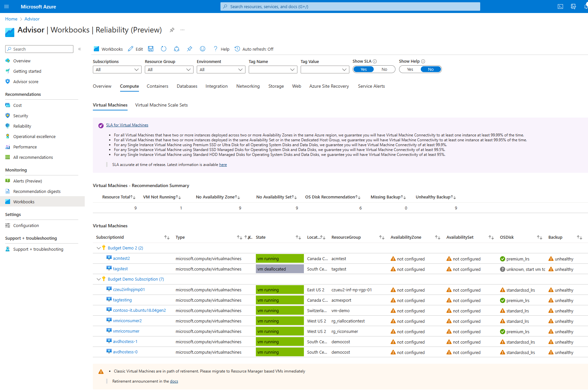Open Configuration settings in sidebar

pyautogui.click(x=26, y=225)
